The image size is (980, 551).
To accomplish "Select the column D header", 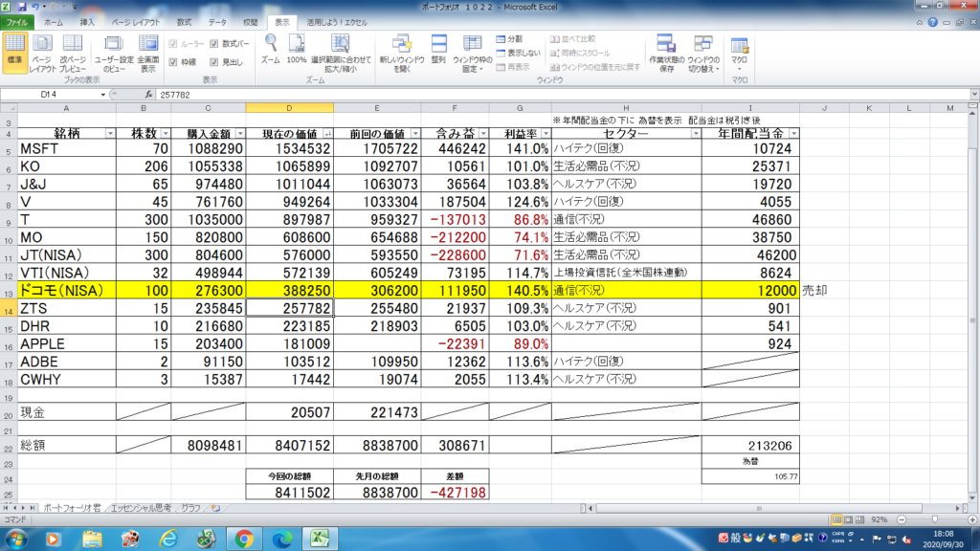I will pyautogui.click(x=289, y=108).
